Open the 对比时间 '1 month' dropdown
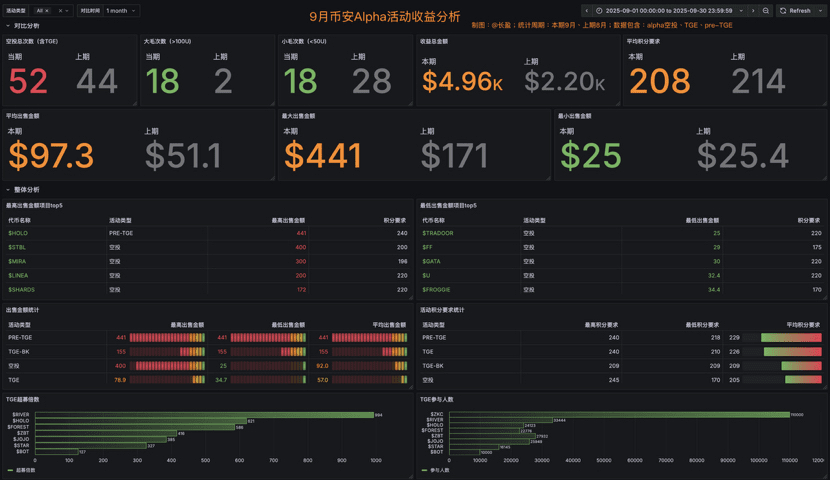 (x=121, y=11)
